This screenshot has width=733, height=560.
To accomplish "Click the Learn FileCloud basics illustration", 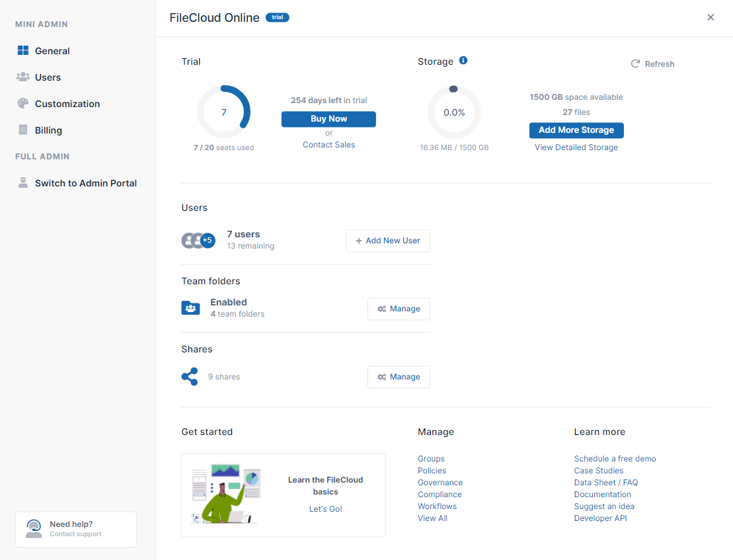I will click(226, 493).
